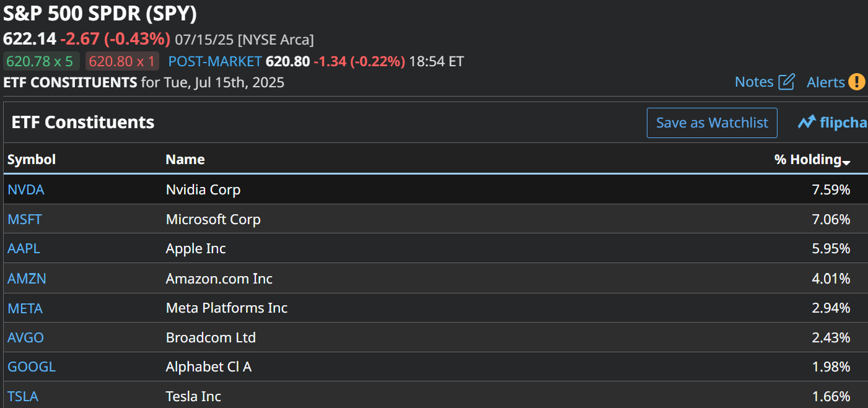Viewport: 868px width, 408px height.
Task: Click the orange Alerts exclamation icon
Action: point(857,82)
